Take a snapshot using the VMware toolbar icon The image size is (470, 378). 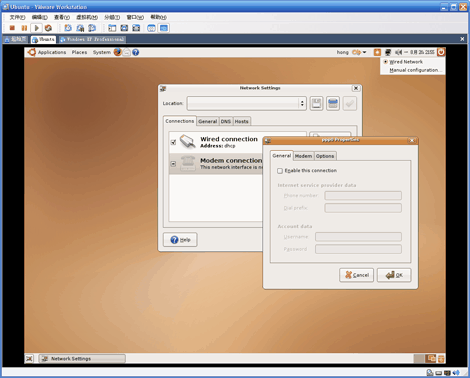point(68,28)
